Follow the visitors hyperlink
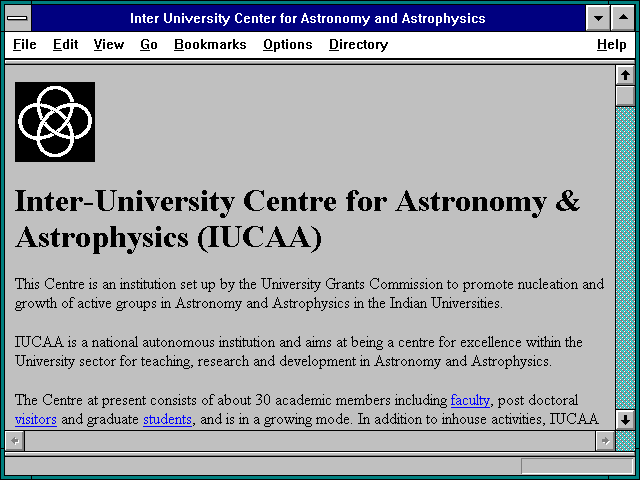 [36, 419]
